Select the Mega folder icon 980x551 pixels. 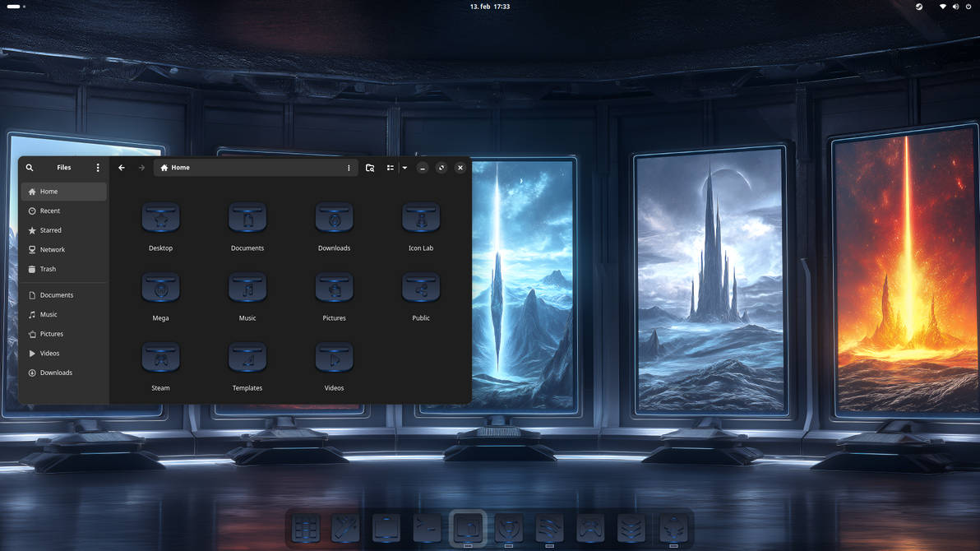(160, 288)
